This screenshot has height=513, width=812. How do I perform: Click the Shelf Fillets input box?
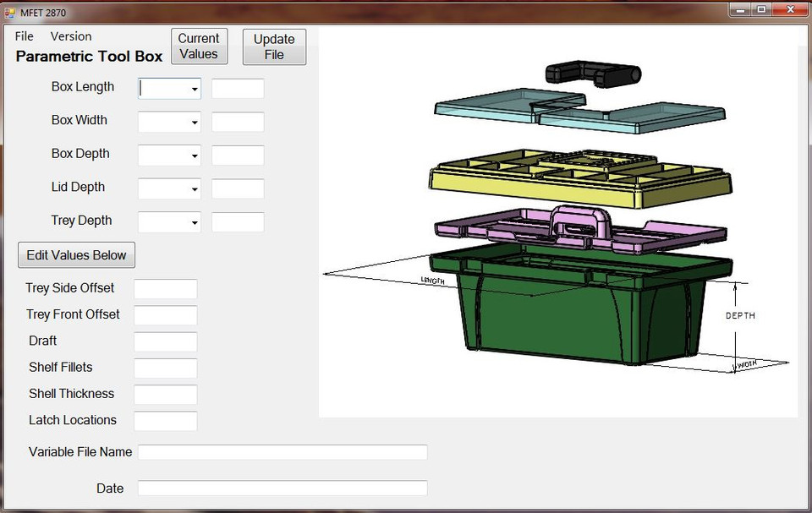click(x=165, y=368)
